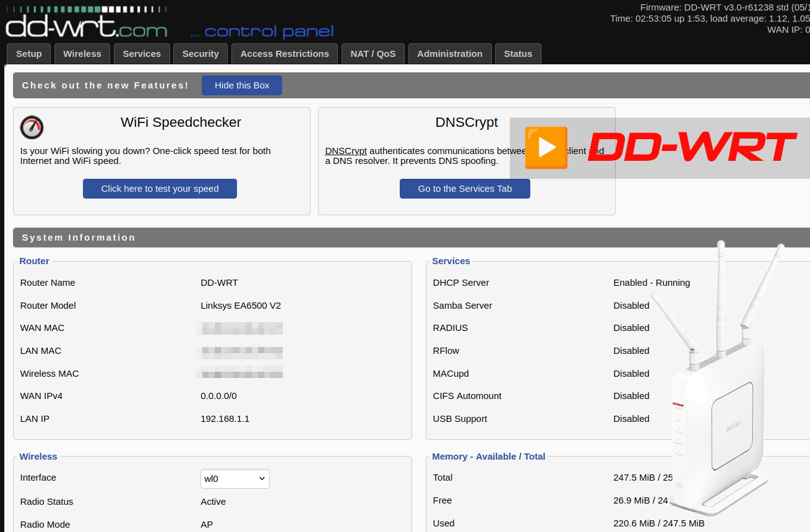Switch to the Status tab
Screen dimensions: 810x532
[x=518, y=53]
